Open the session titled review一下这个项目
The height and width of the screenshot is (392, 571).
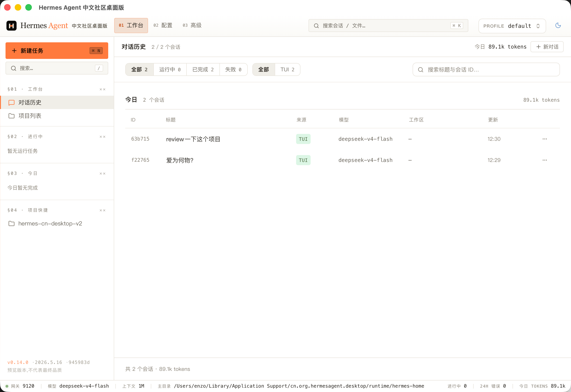coord(193,139)
